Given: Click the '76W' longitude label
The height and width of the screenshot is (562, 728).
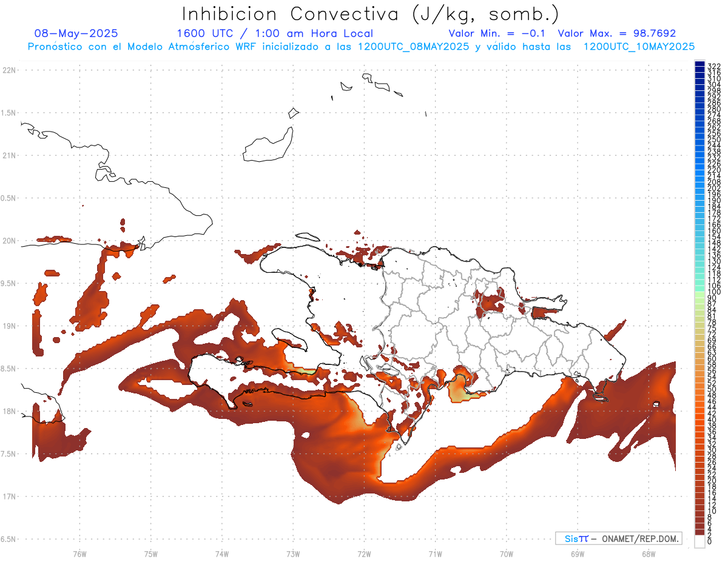Looking at the screenshot, I should pos(79,553).
